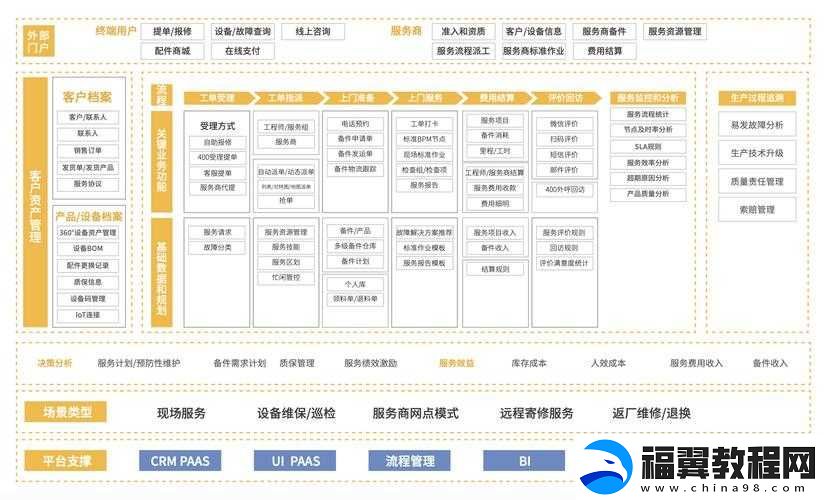
Task: Select the 工程师/服务组 box
Action: pyautogui.click(x=286, y=127)
